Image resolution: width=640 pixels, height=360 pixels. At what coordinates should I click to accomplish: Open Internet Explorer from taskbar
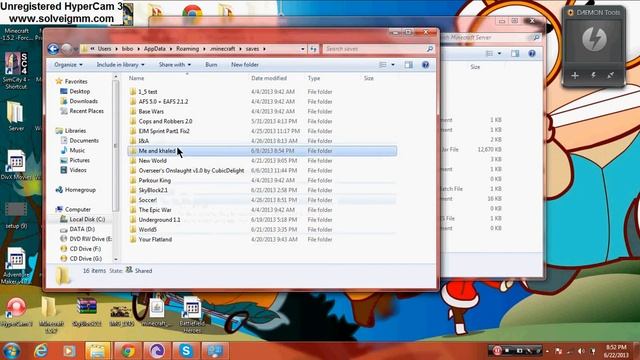(x=41, y=351)
